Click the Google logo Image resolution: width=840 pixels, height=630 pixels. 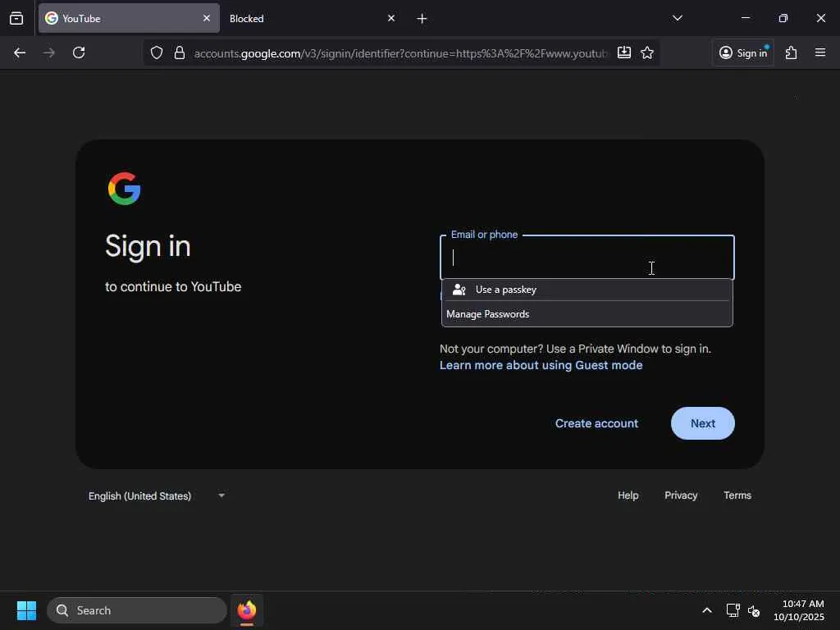click(125, 189)
